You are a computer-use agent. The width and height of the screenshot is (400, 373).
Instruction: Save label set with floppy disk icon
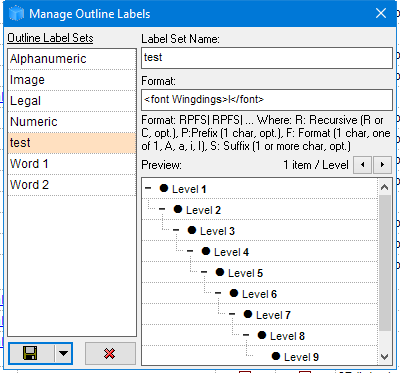click(x=31, y=353)
